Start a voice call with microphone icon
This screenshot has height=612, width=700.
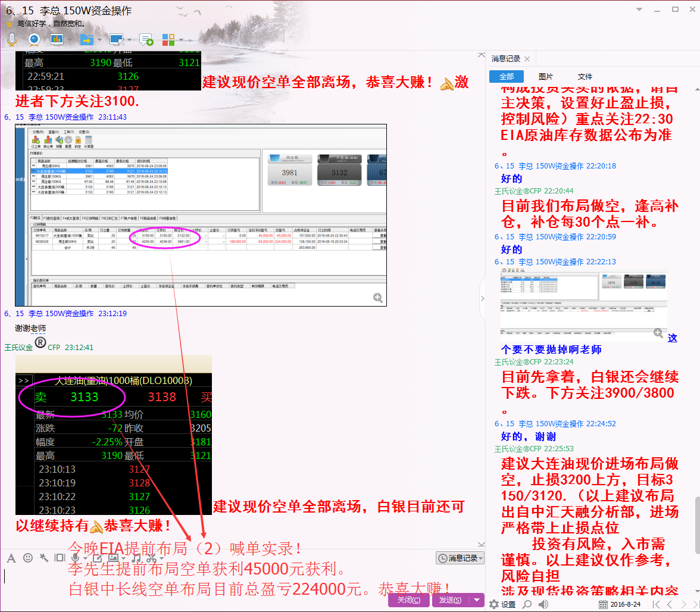pos(11,39)
